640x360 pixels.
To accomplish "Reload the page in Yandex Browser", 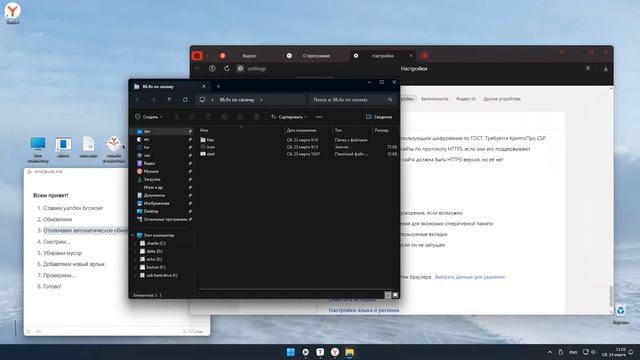I will [x=227, y=69].
